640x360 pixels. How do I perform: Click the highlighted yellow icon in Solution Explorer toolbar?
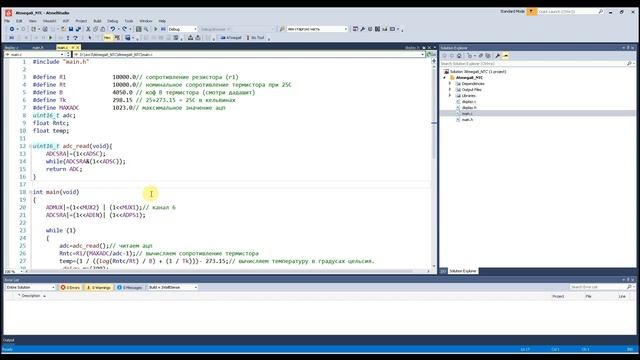click(506, 56)
